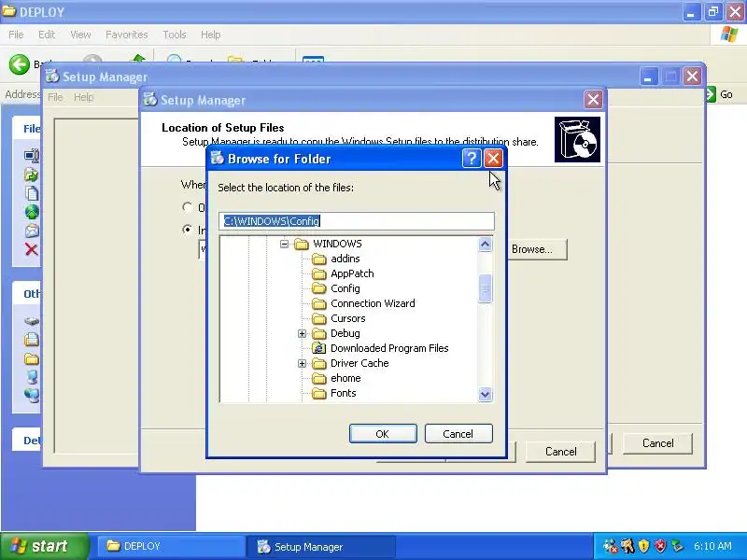Click the folder path input field
Viewport: 747px width, 560px height.
click(357, 221)
